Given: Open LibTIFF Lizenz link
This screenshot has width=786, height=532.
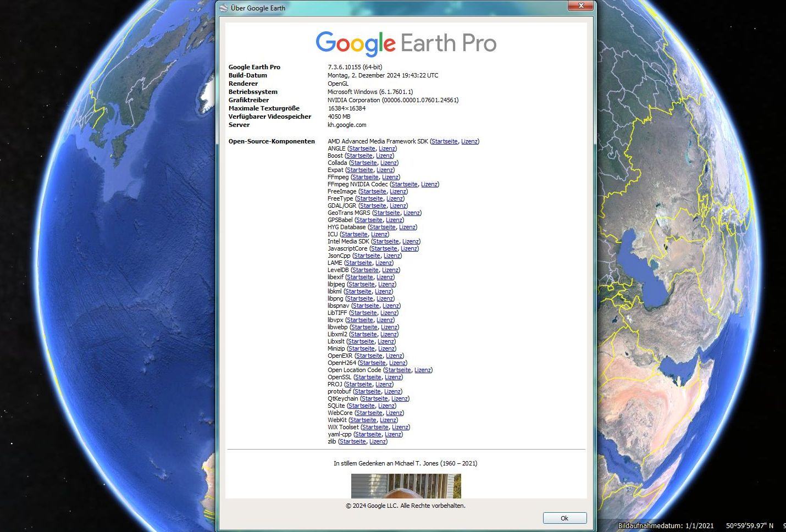Looking at the screenshot, I should point(389,313).
